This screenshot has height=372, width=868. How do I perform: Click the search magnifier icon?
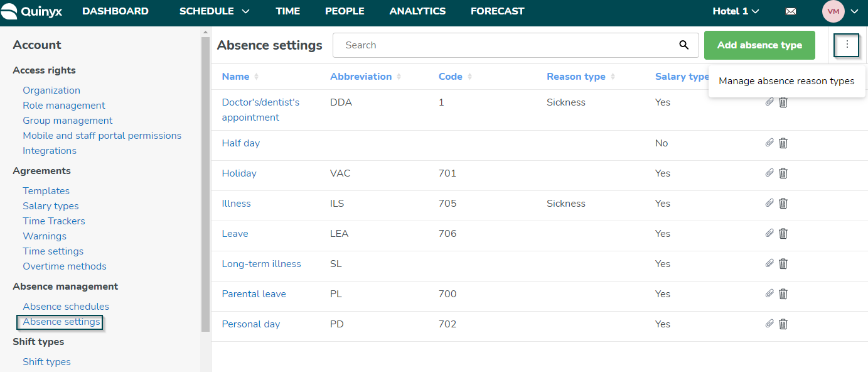tap(684, 45)
